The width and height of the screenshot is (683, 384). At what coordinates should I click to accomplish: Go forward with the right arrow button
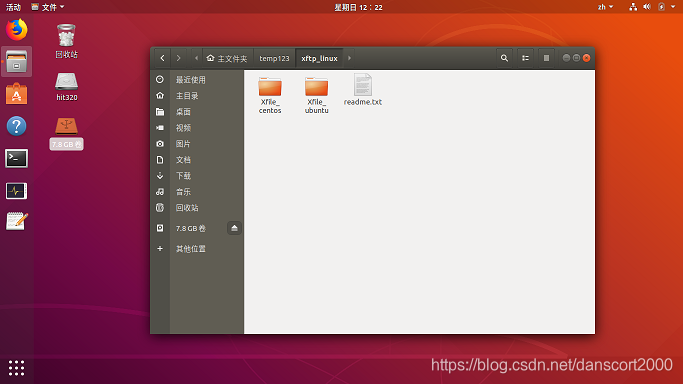click(179, 58)
